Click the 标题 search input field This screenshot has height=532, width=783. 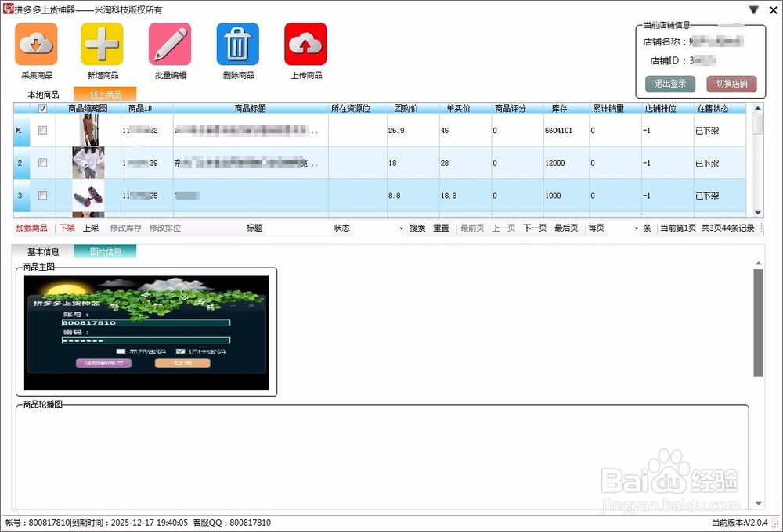(297, 228)
